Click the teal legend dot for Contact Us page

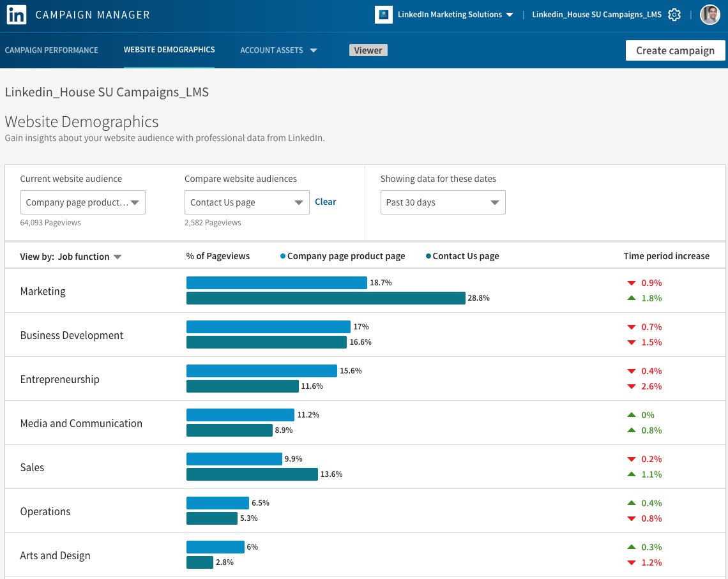pos(427,255)
